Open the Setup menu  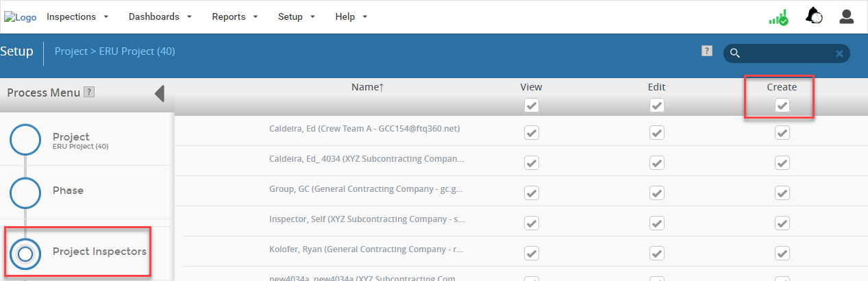[297, 16]
